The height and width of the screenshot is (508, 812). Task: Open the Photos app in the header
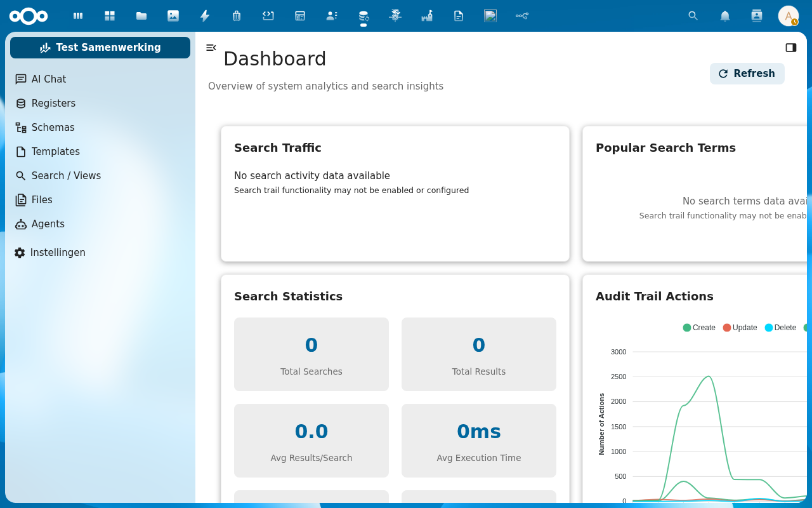tap(173, 16)
